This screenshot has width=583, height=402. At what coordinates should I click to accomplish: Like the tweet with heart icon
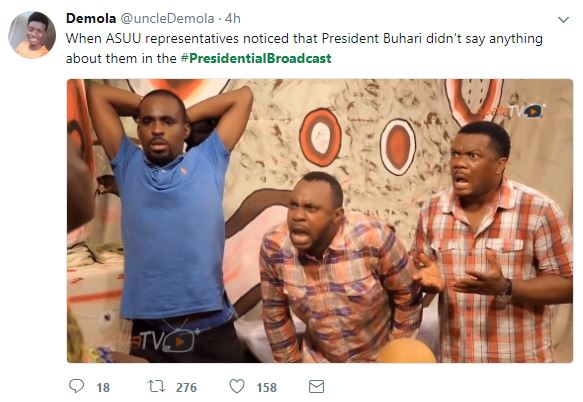point(236,386)
